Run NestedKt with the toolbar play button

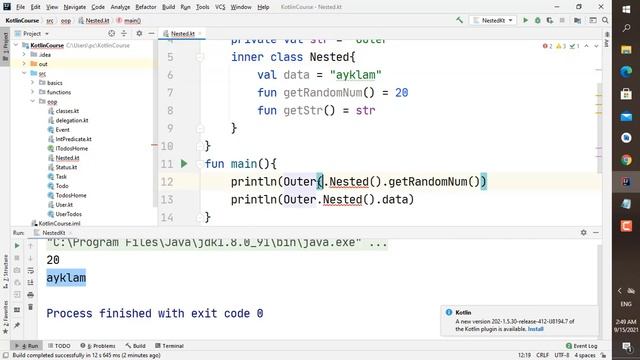coord(525,20)
